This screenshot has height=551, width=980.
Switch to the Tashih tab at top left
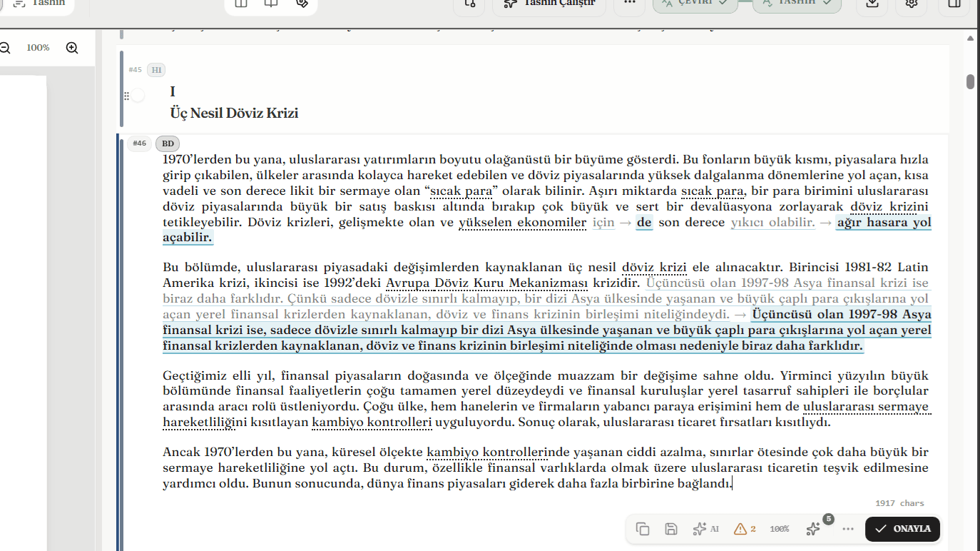tap(40, 4)
